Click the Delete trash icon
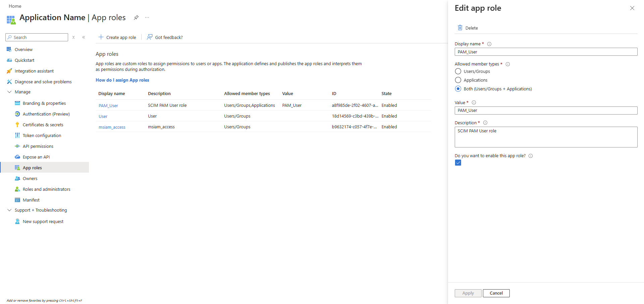 (460, 28)
